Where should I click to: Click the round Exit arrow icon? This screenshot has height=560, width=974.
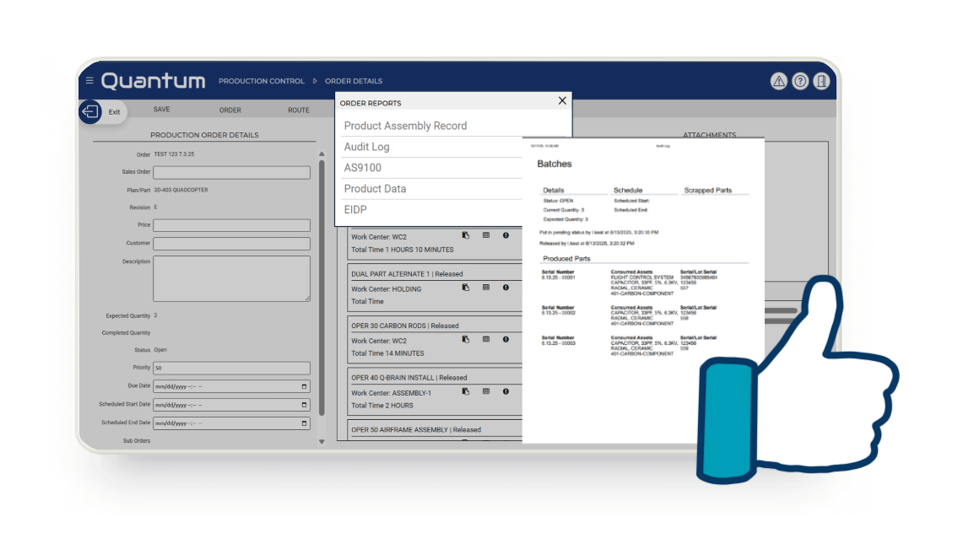pyautogui.click(x=90, y=111)
